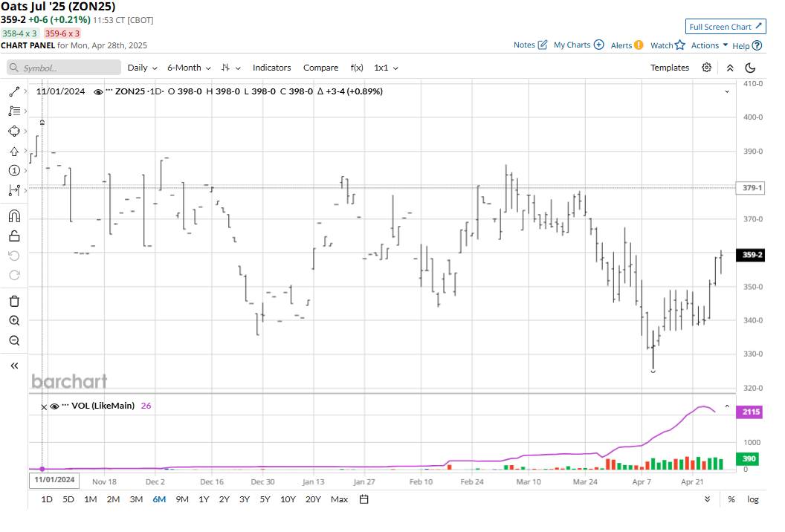
Task: Select the Max range
Action: click(339, 499)
